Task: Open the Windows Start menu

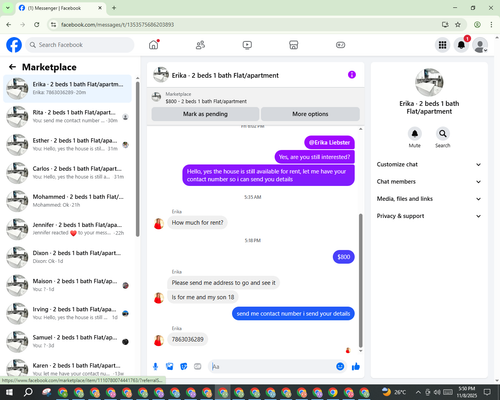Action: [9, 392]
